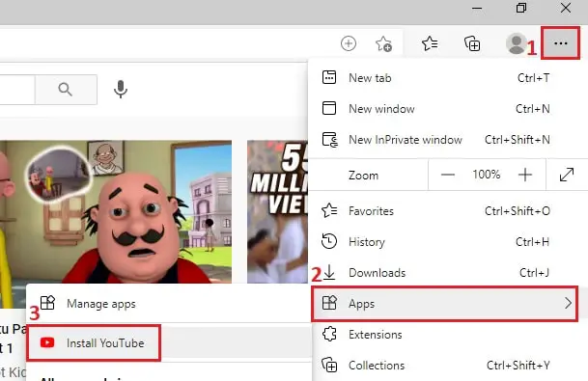The width and height of the screenshot is (588, 381).
Task: Click the Downloads arrow icon
Action: coord(329,272)
